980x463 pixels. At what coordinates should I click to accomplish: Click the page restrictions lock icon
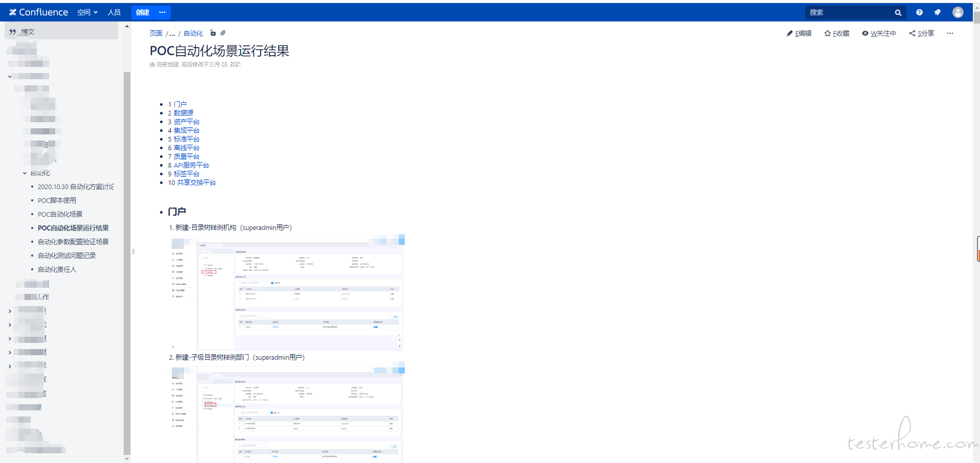click(x=213, y=33)
